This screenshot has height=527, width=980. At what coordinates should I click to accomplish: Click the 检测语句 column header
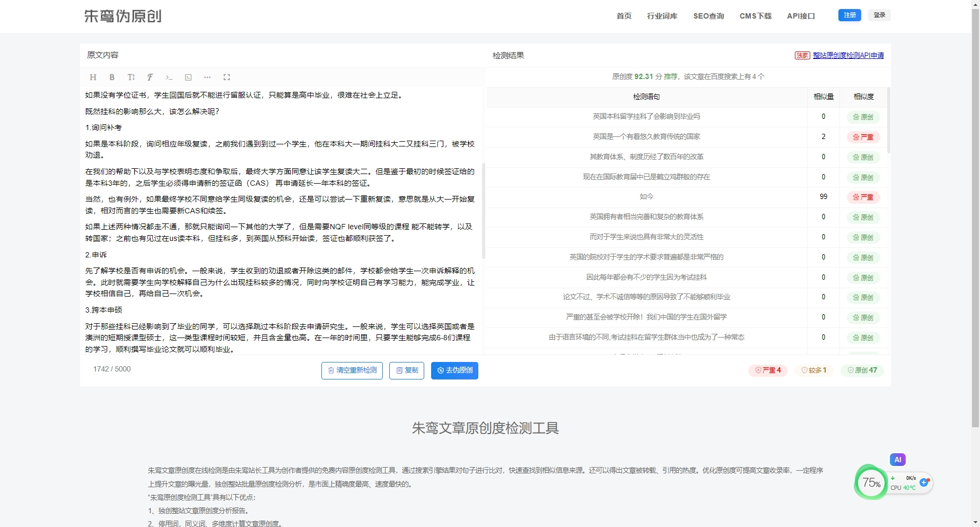(x=646, y=97)
